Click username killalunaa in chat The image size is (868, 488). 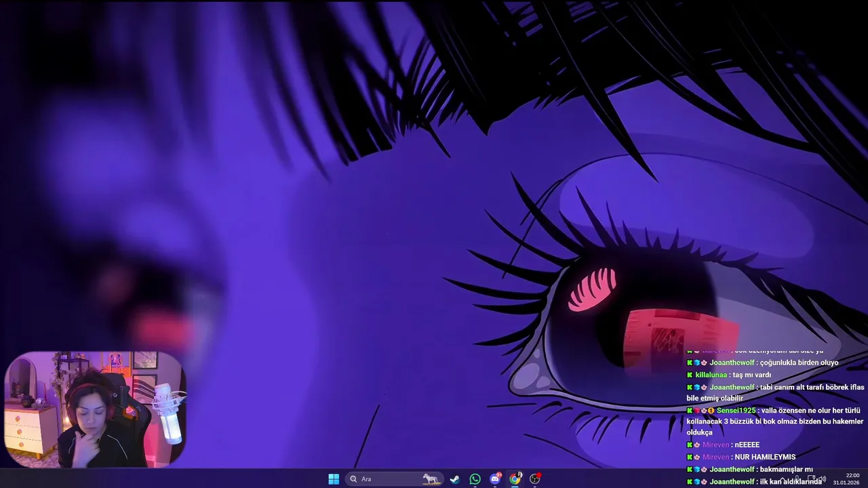[711, 375]
